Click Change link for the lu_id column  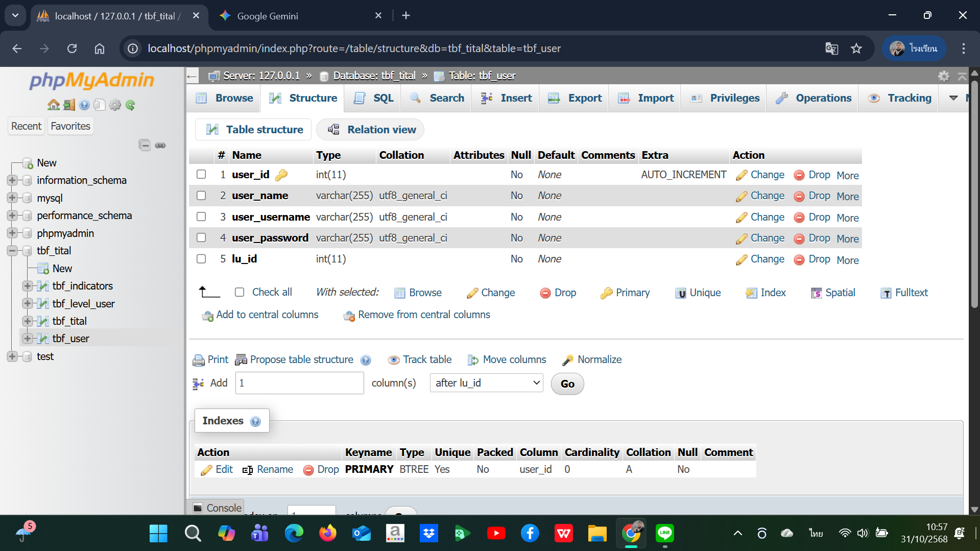click(x=767, y=259)
